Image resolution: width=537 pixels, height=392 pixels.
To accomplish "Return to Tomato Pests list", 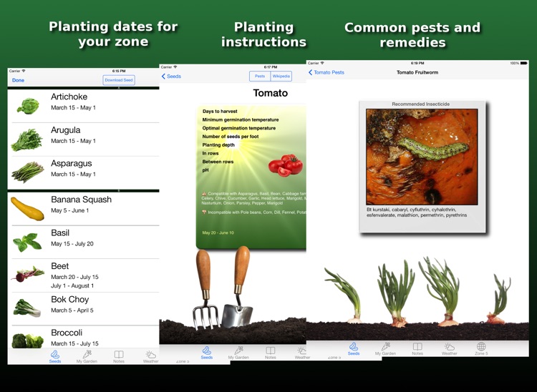I will (326, 72).
